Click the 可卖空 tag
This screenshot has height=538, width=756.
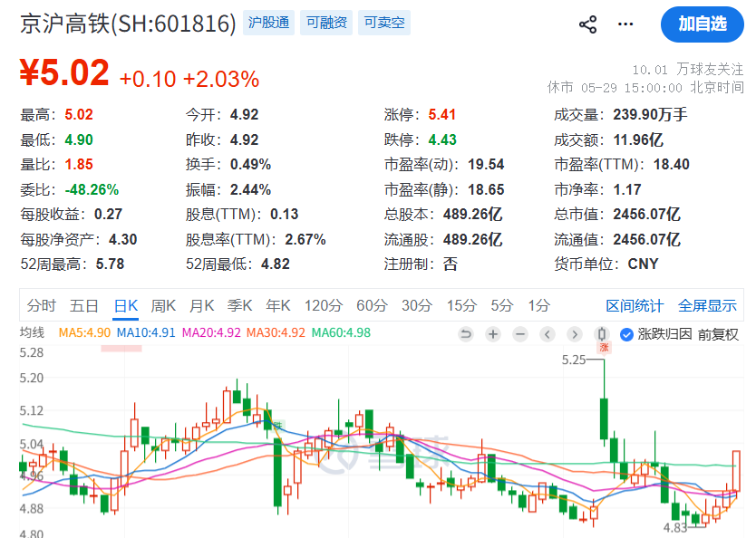(x=384, y=23)
